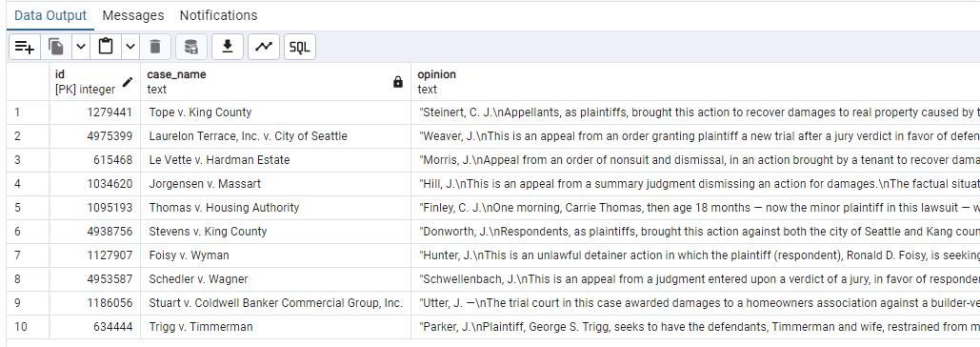Expand the copy options dropdown arrow
The height and width of the screenshot is (347, 980).
pyautogui.click(x=81, y=47)
